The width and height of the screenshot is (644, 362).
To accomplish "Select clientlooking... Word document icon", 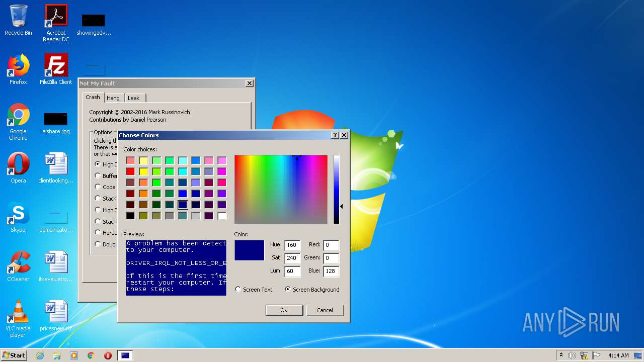I will coord(56,168).
